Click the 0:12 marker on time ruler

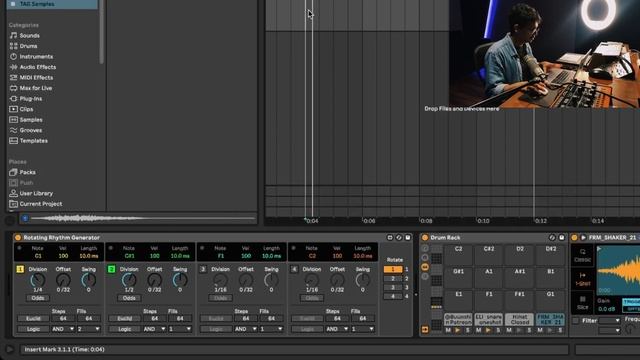[x=541, y=221]
